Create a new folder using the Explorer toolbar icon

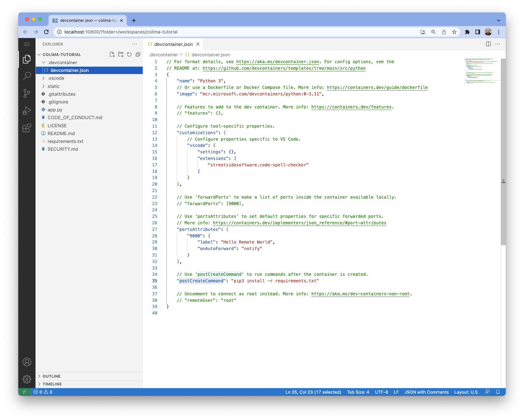pos(120,54)
